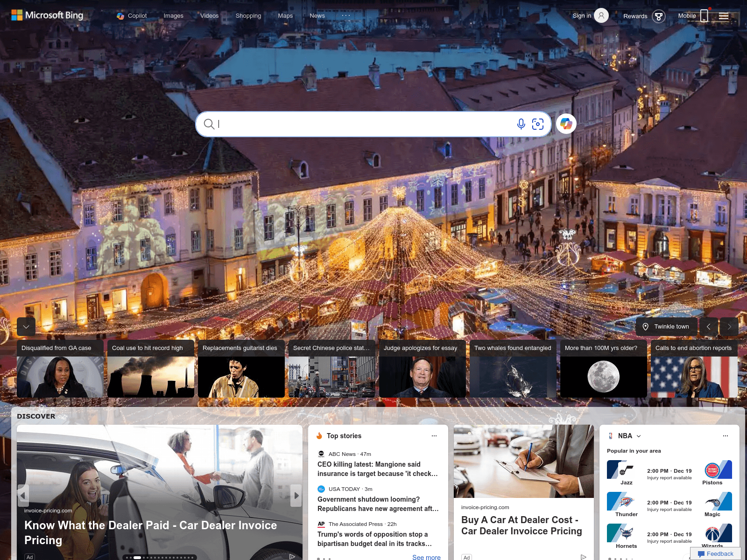Open Top stories card options ellipsis
This screenshot has height=560, width=747.
click(x=434, y=436)
